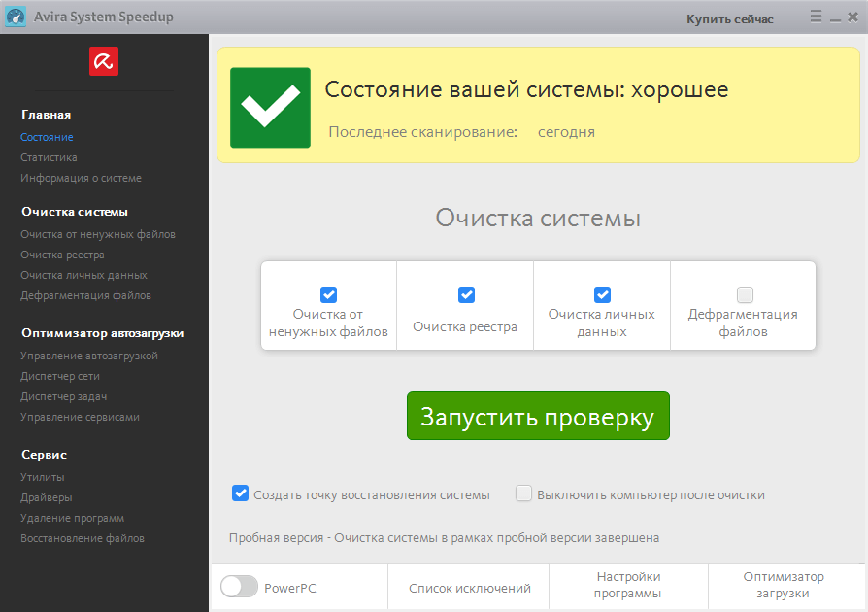This screenshot has width=868, height=612.
Task: Enable Выключить компьютер после очистки
Action: coord(523,493)
